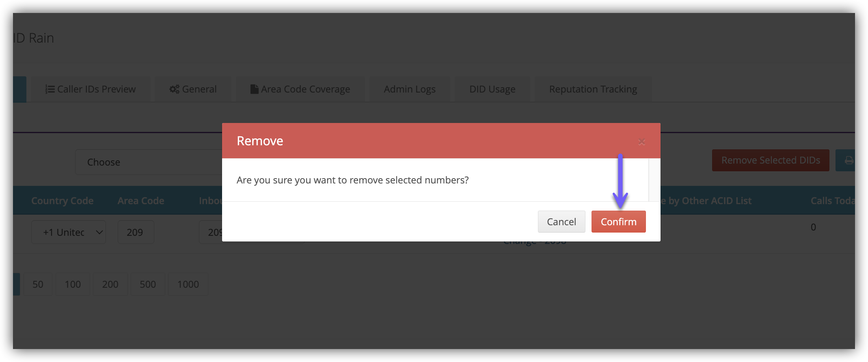Open the Caller IDs Preview tab

click(x=91, y=89)
